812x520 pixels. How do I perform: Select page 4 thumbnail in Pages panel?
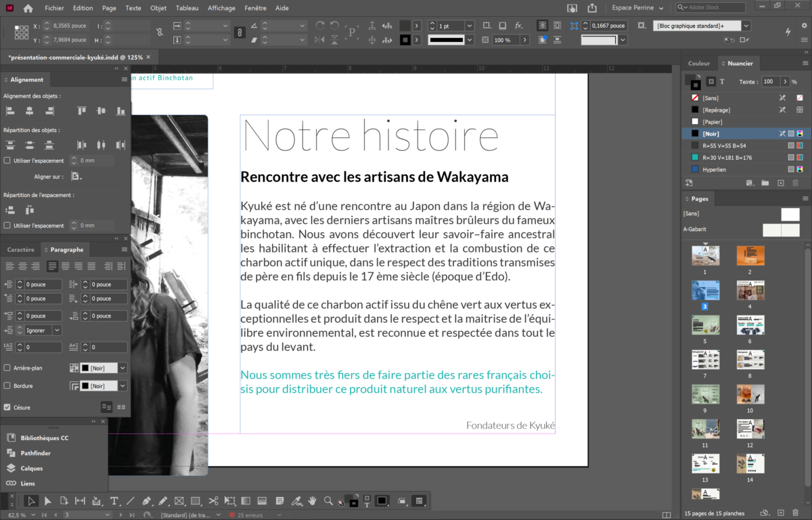pos(750,290)
